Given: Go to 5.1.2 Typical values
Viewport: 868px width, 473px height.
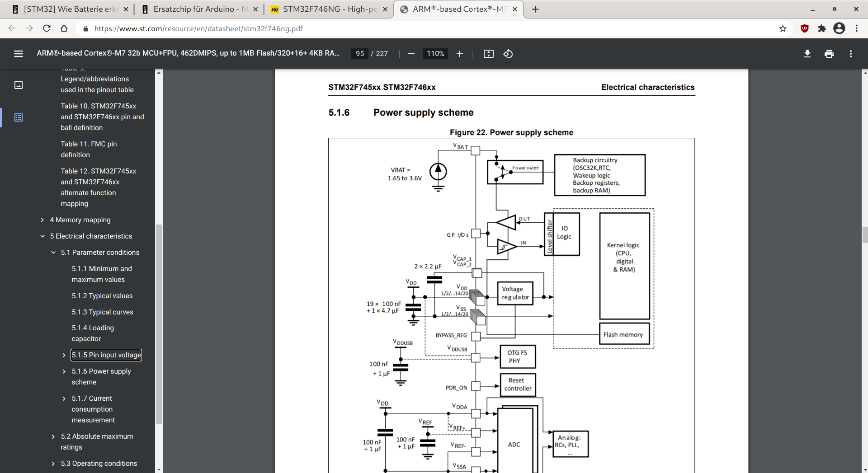Looking at the screenshot, I should click(102, 296).
